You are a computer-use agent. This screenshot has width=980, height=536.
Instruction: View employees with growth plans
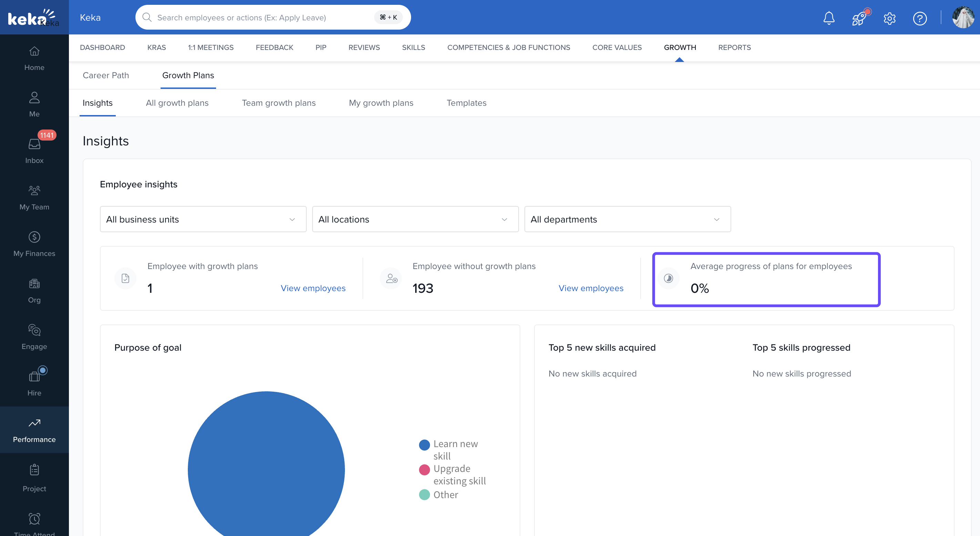(313, 288)
